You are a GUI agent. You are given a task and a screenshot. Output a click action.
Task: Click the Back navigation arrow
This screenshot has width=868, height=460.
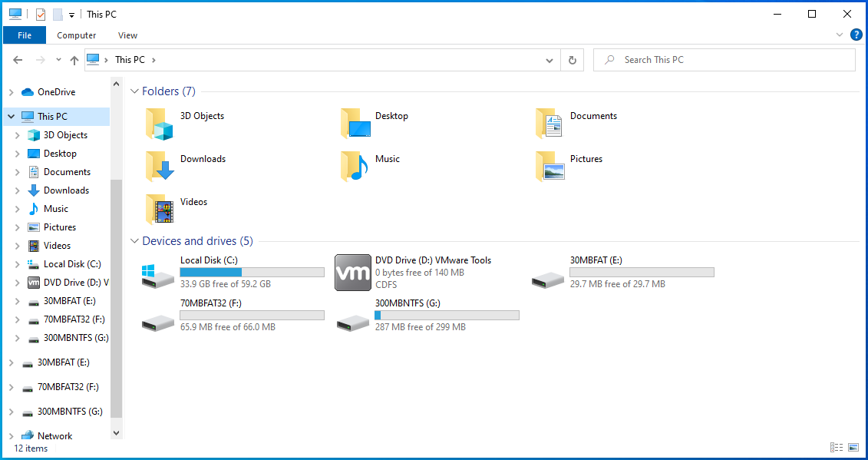[18, 60]
